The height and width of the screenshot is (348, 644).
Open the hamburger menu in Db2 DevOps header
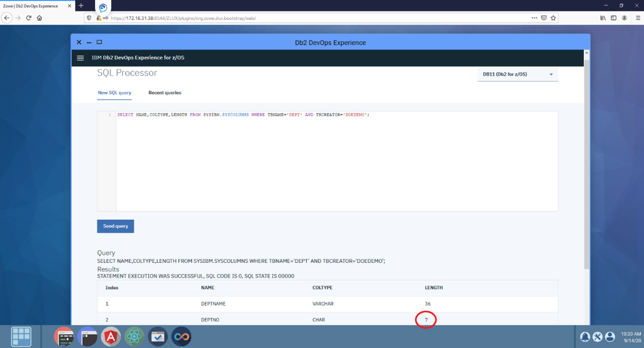point(81,58)
